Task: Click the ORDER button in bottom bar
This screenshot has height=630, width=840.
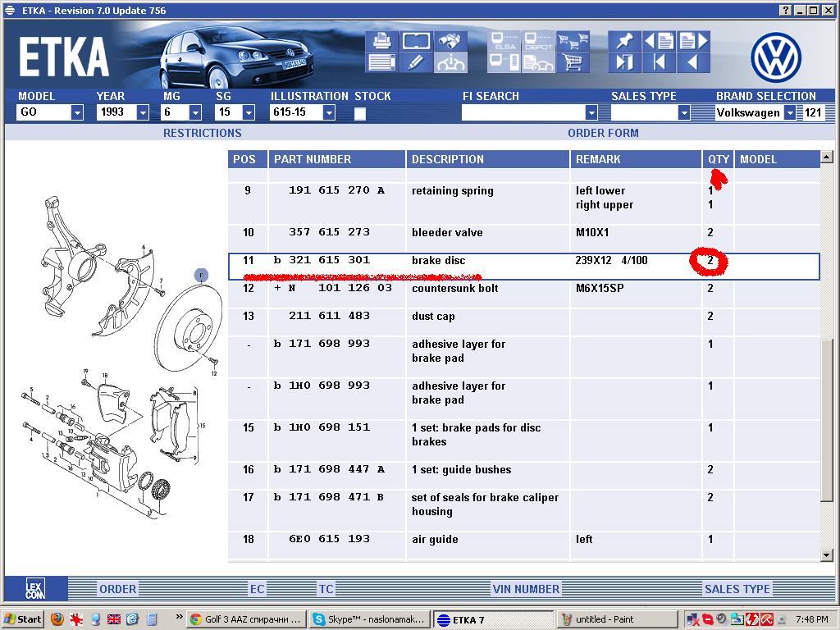Action: [x=117, y=588]
